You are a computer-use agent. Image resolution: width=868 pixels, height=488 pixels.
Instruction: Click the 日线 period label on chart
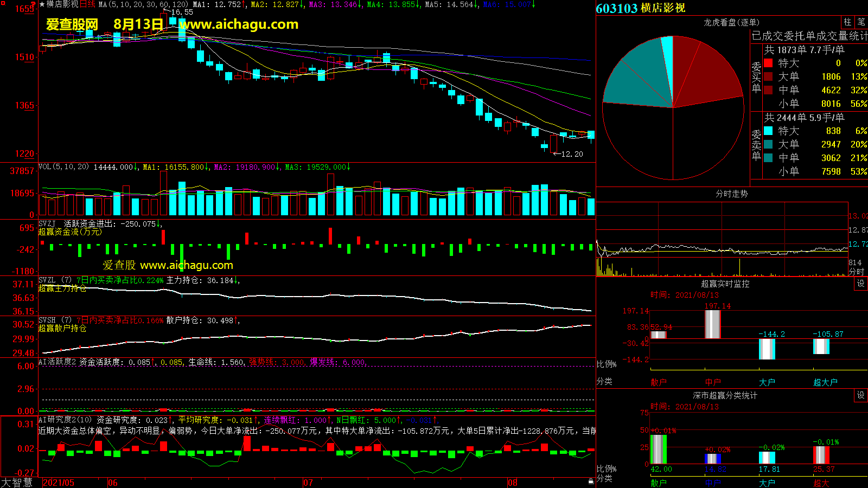pos(87,4)
